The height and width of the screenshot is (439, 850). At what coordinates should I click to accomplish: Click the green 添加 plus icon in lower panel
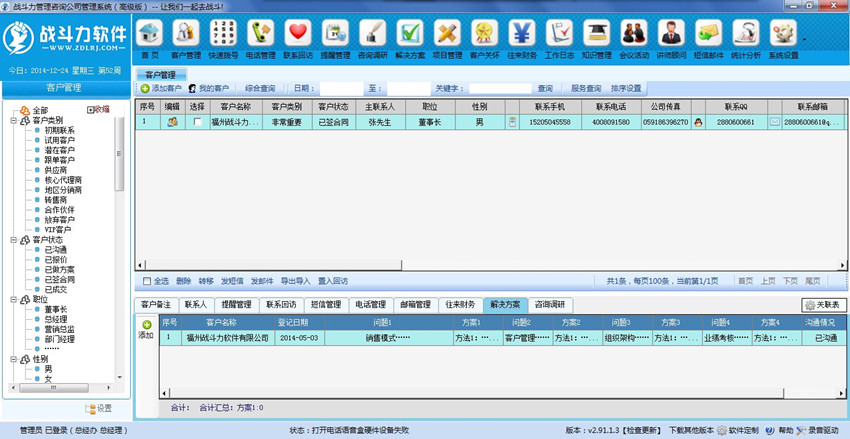146,325
